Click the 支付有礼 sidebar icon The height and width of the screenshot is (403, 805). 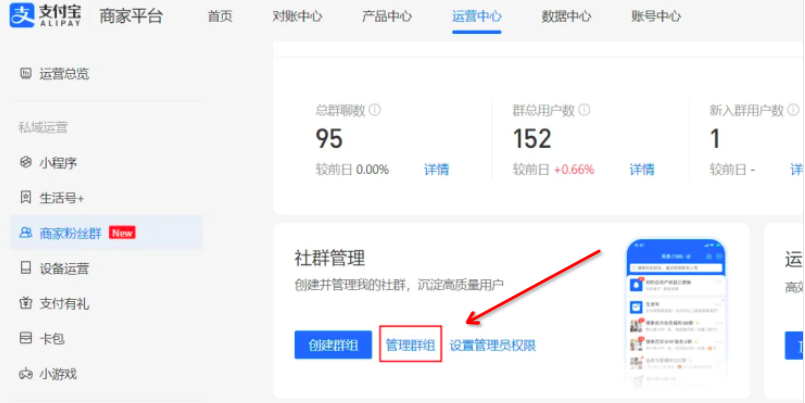point(26,303)
